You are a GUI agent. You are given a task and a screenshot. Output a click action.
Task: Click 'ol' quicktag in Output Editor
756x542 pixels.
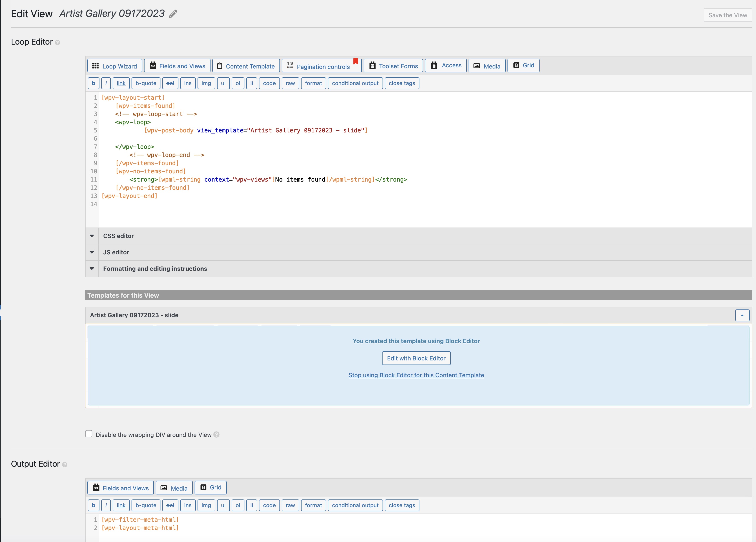238,505
